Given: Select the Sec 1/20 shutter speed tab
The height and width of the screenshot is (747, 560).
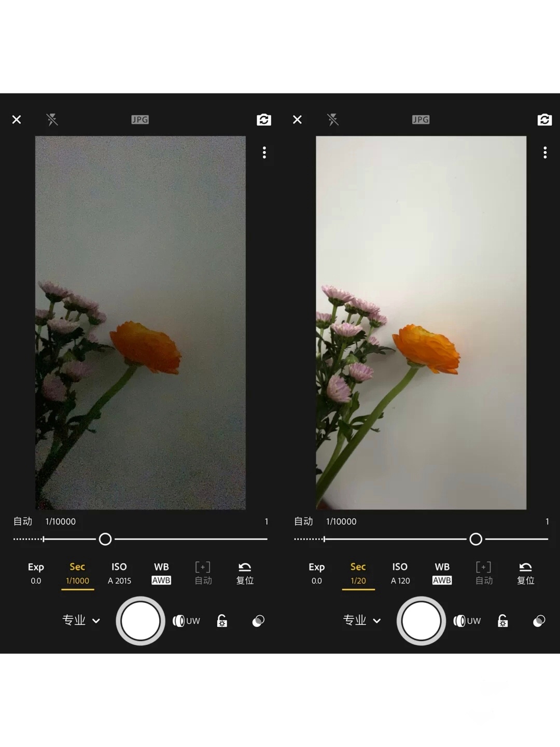Looking at the screenshot, I should coord(358,573).
